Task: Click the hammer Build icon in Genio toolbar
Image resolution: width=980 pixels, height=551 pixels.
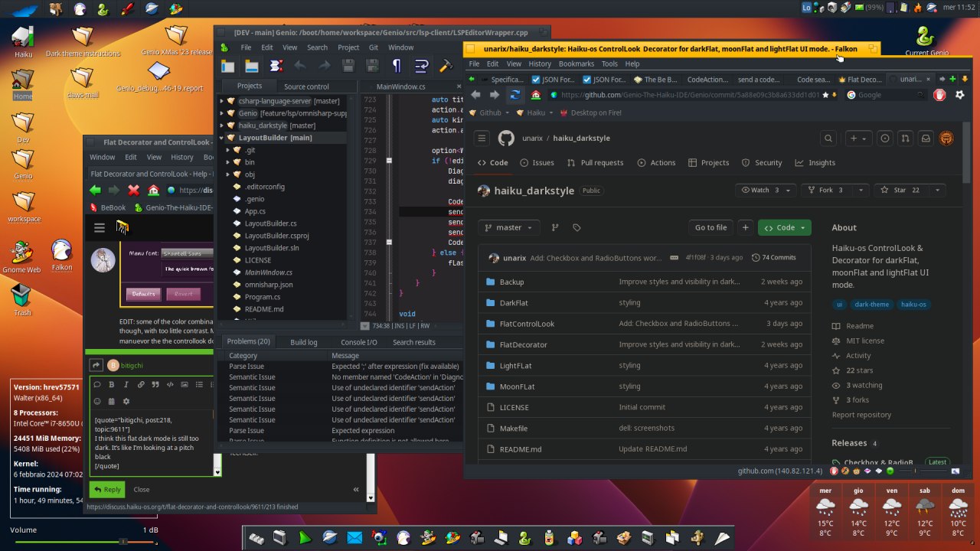Action: pyautogui.click(x=445, y=66)
